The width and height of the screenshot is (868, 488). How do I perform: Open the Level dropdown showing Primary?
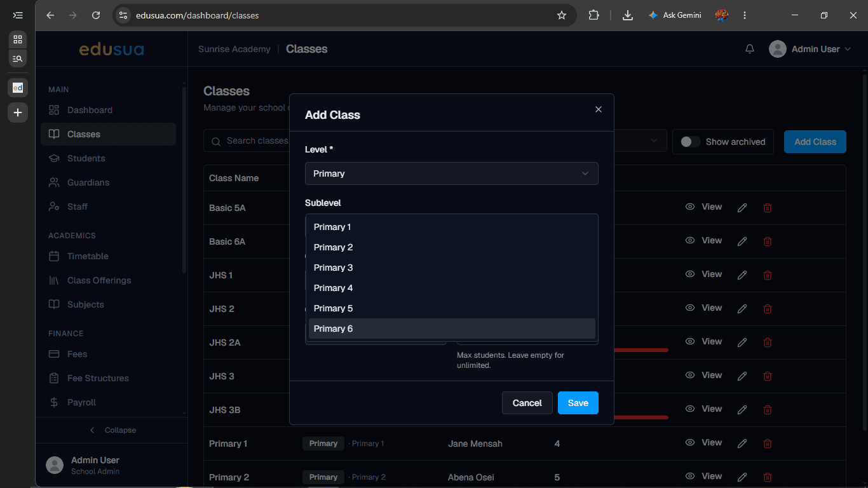(452, 173)
